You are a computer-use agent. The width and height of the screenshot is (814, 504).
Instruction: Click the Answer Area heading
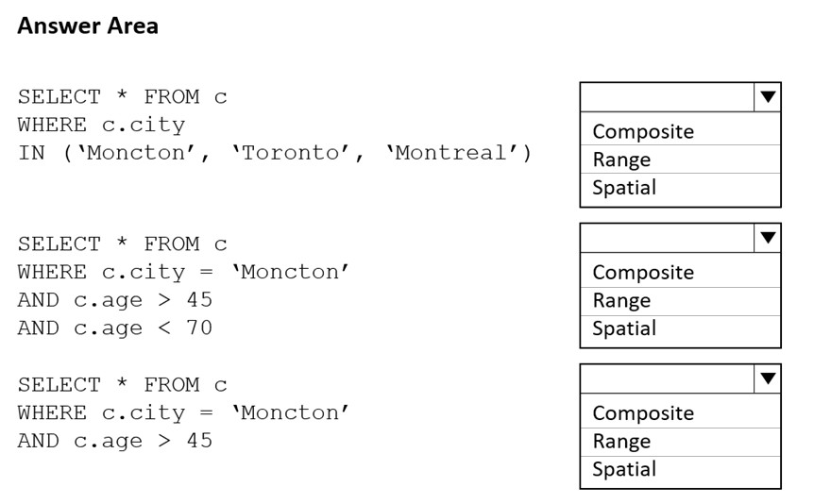(88, 25)
